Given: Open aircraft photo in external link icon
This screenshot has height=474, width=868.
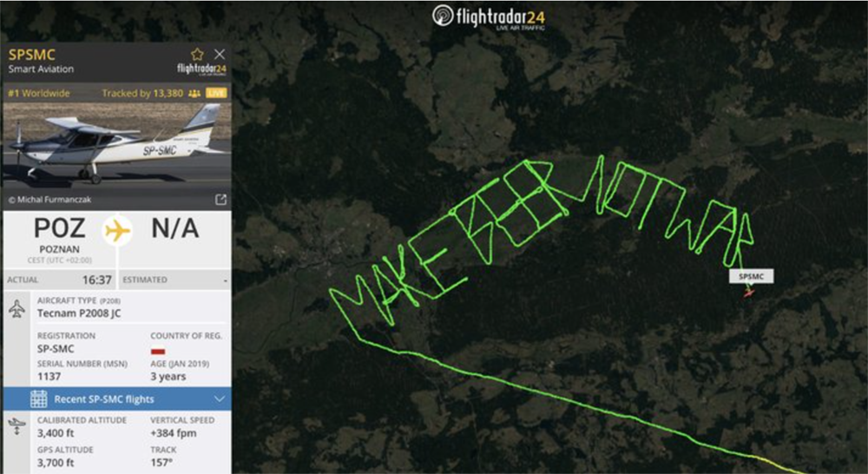Looking at the screenshot, I should (x=220, y=200).
